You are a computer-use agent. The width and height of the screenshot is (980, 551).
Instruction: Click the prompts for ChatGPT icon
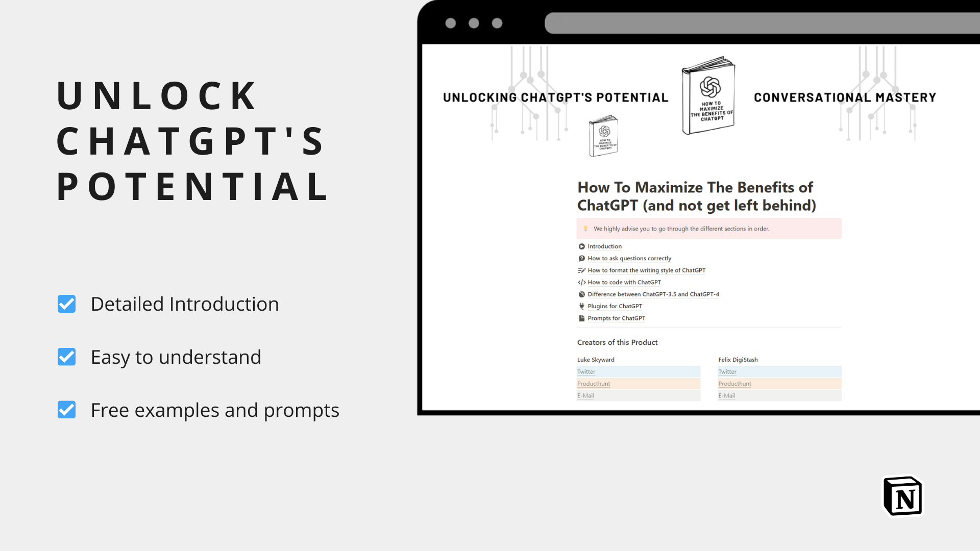[581, 317]
